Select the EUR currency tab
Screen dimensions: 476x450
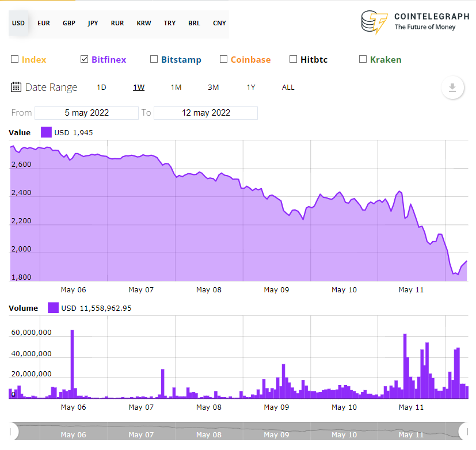tap(44, 24)
